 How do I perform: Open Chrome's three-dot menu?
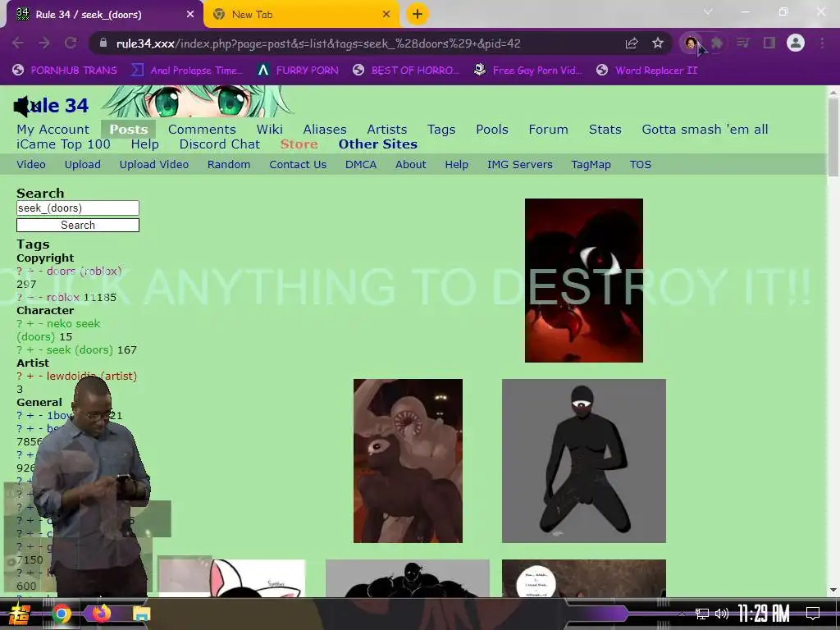[822, 43]
